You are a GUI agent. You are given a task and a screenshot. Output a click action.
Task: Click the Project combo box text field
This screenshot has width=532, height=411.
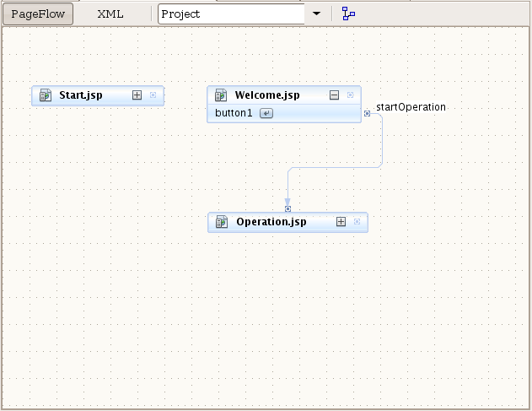[x=231, y=14]
